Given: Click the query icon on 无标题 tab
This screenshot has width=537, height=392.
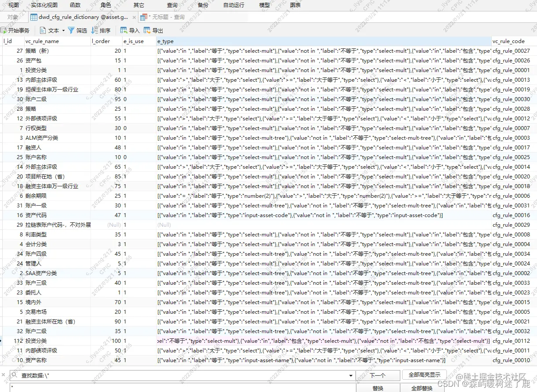Looking at the screenshot, I should tap(143, 17).
